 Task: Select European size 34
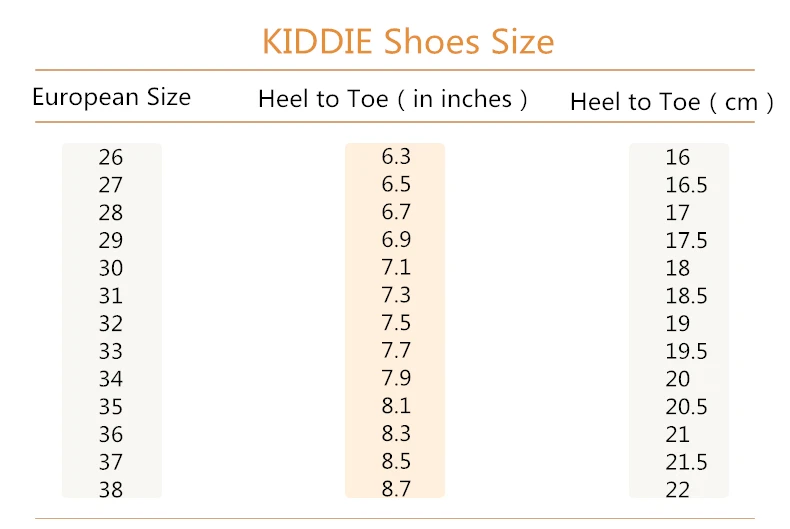111,379
